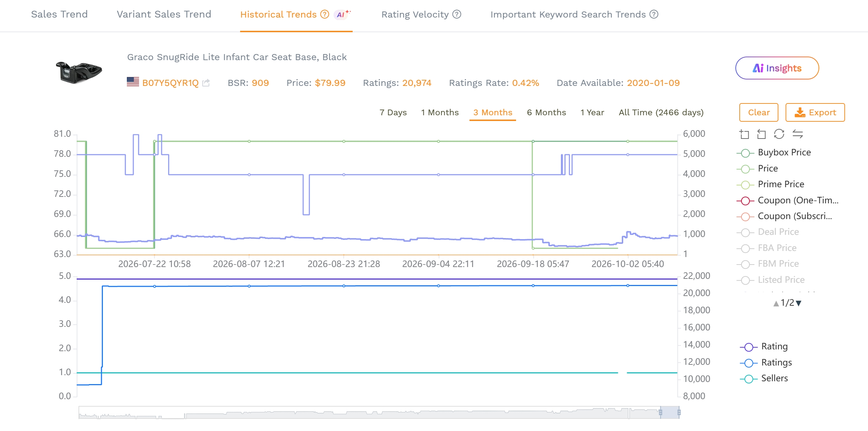Click the left handle of timeline range slider
868x431 pixels.
pos(660,412)
